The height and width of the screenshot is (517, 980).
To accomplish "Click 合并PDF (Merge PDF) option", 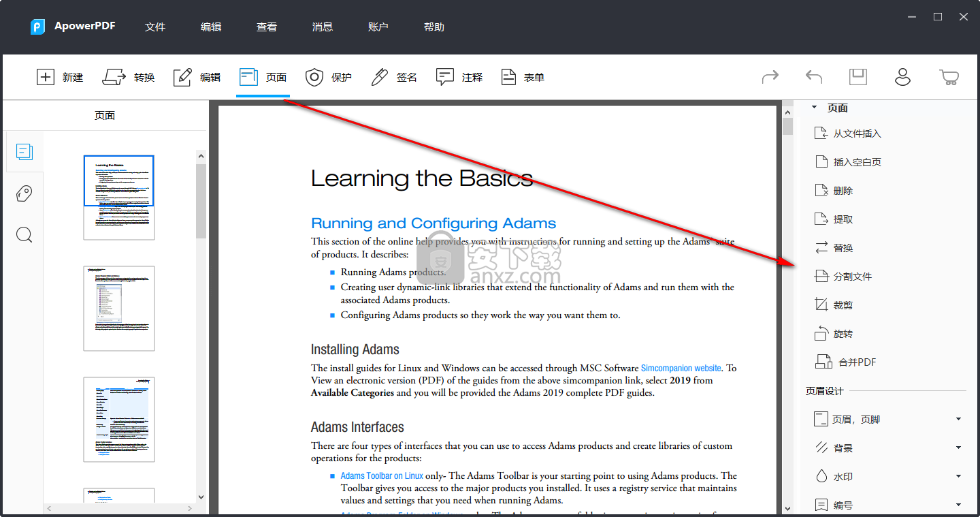I will click(x=845, y=362).
